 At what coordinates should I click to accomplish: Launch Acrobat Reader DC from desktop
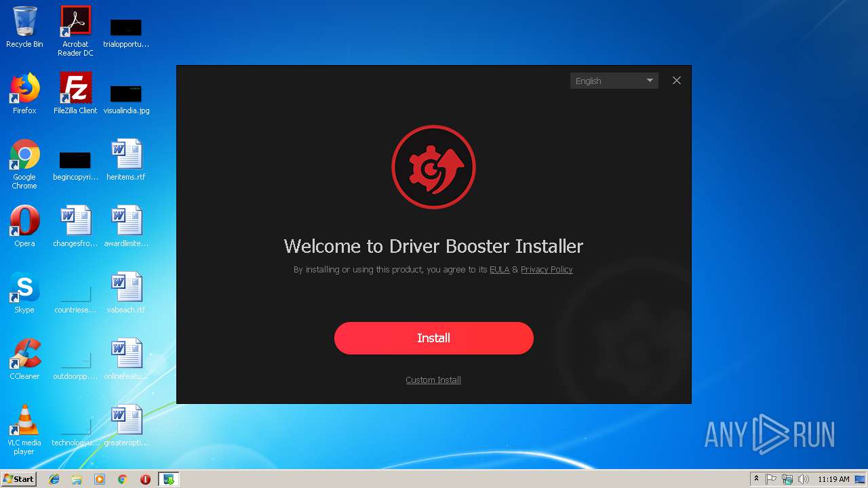(75, 31)
